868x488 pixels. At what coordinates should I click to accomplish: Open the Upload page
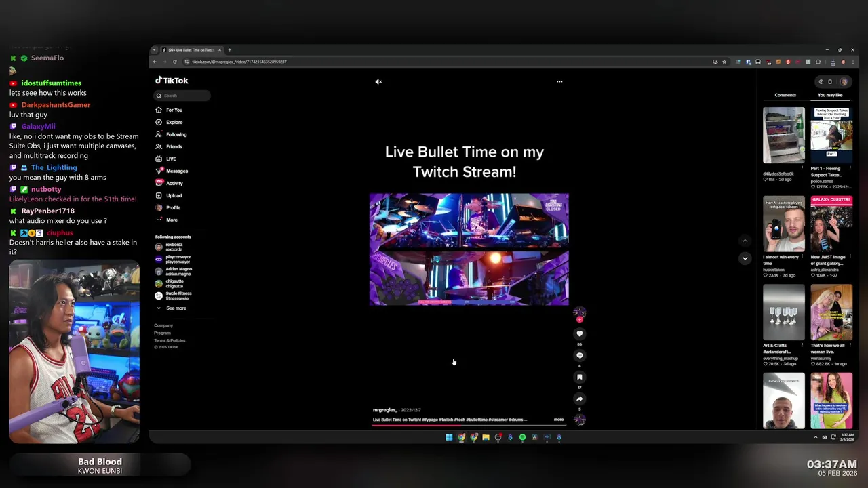170,195
